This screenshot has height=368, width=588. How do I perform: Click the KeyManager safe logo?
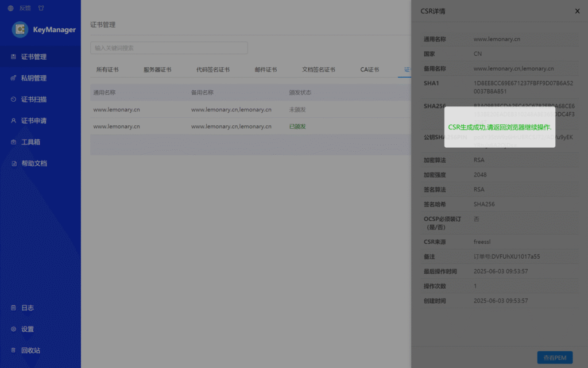click(x=21, y=29)
